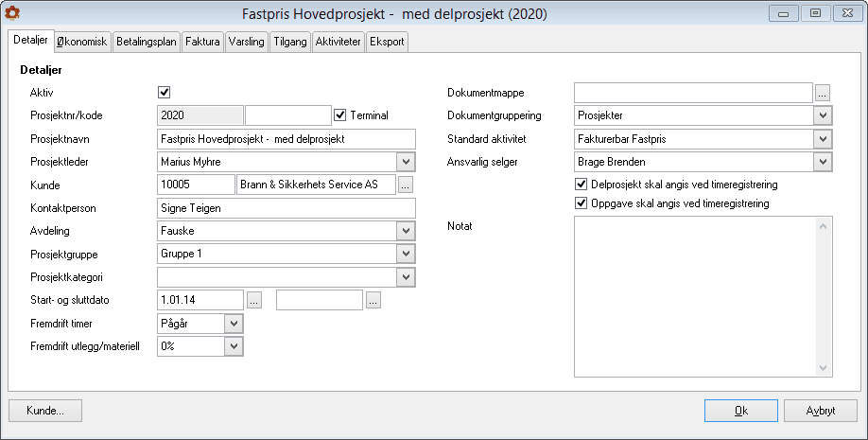Expand the Standard aktivitet dropdown

(823, 138)
